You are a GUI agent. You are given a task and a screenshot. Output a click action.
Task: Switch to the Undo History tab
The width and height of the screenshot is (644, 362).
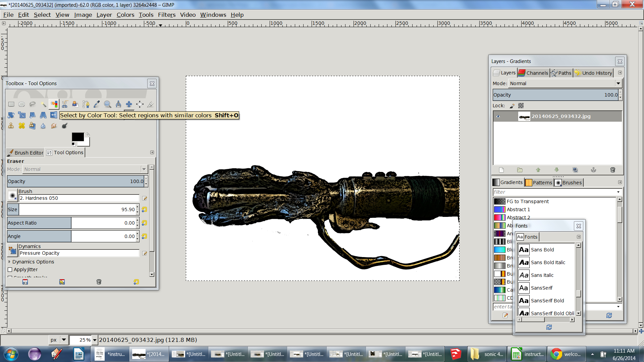pyautogui.click(x=593, y=73)
